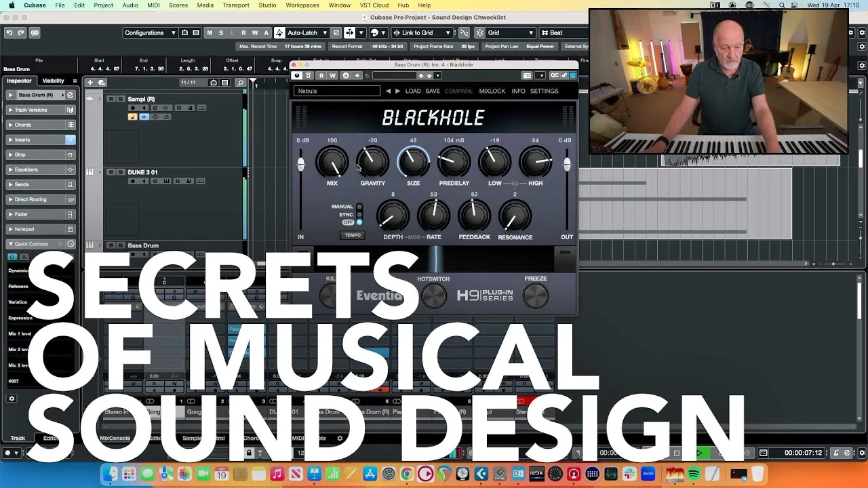Image resolution: width=868 pixels, height=488 pixels.
Task: Open the MIDI menu
Action: (154, 5)
